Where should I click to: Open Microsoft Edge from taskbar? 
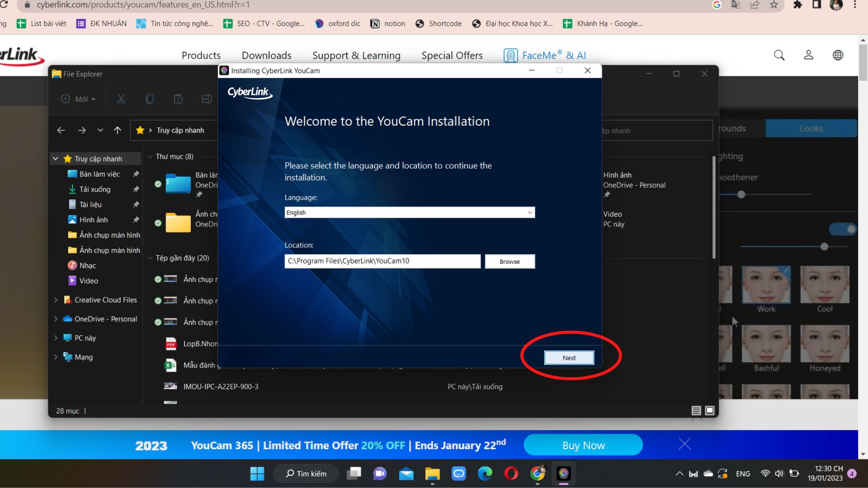coord(485,474)
